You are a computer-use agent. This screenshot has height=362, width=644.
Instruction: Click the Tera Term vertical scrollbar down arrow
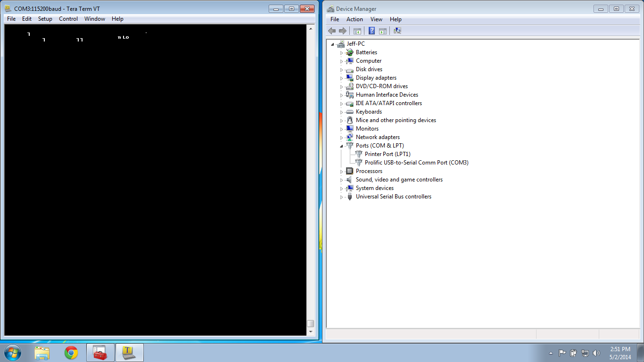(311, 331)
